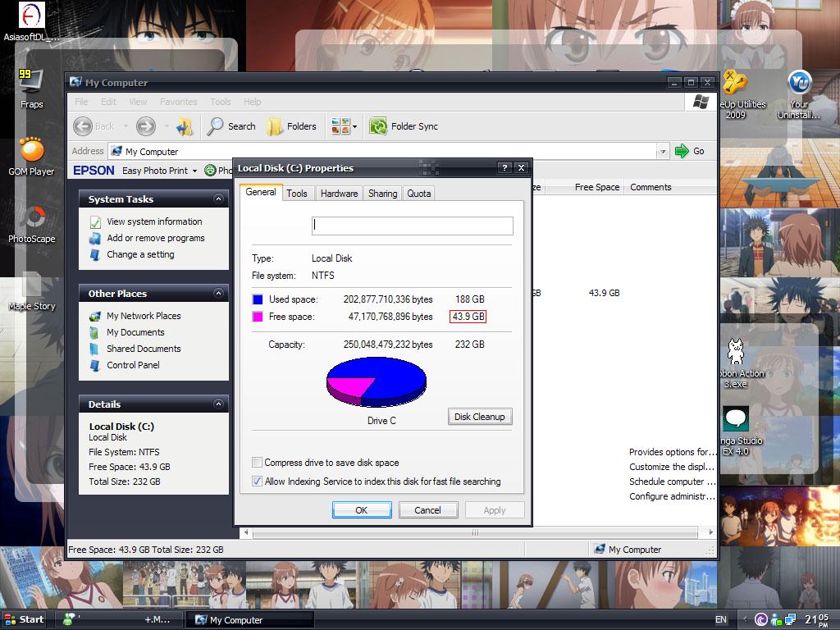
Task: Collapse the Other Places panel
Action: [x=218, y=293]
